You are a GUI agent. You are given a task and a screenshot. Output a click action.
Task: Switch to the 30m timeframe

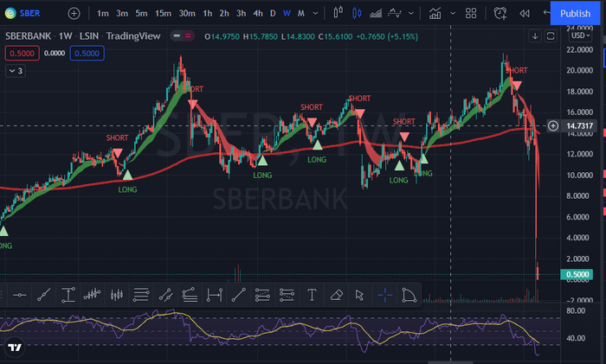(x=187, y=14)
